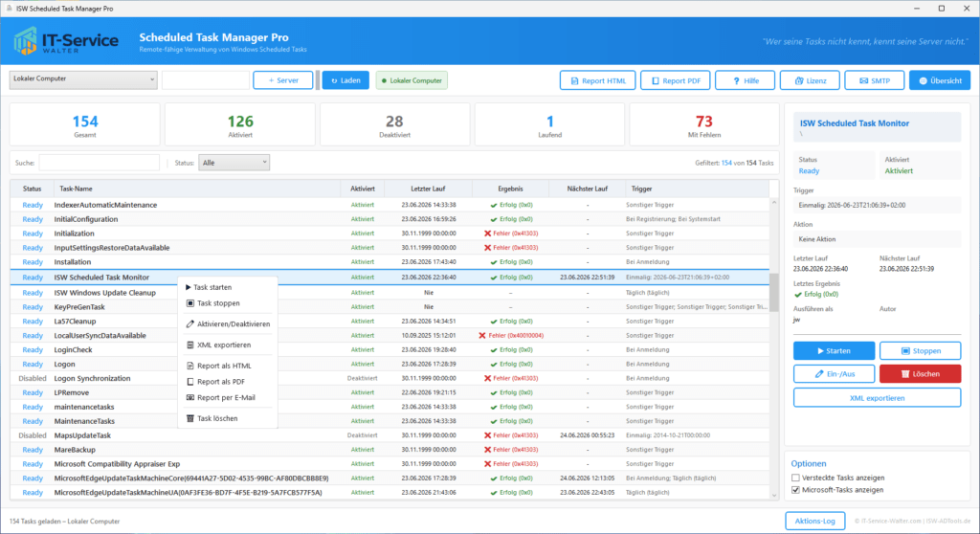
Task: Sort by the Nächster Lauf column header
Action: pyautogui.click(x=588, y=189)
